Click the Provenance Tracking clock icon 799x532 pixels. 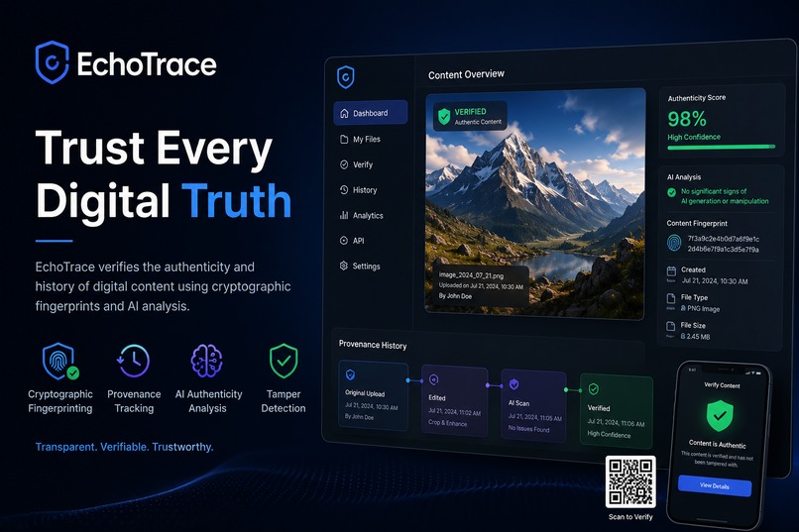(133, 361)
